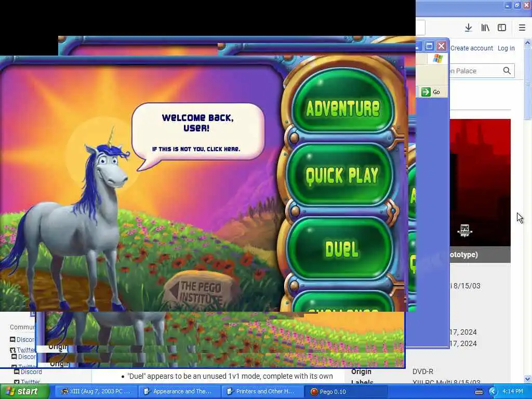Click the keyboard tray icon
532x399 pixels.
(x=479, y=392)
